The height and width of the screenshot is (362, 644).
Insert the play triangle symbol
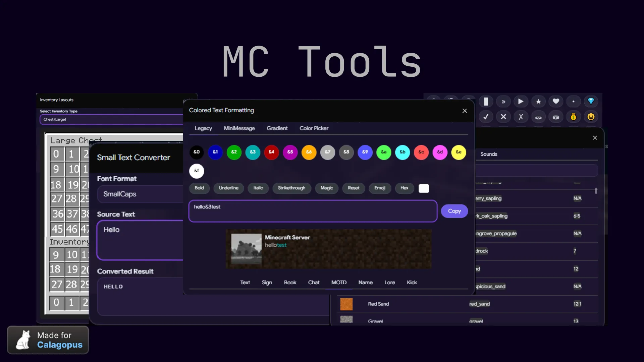(521, 102)
